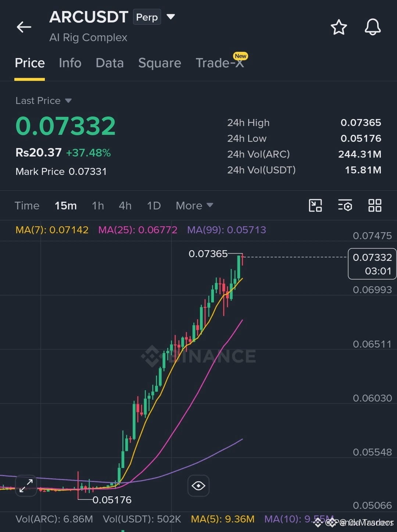Select the 4h timeframe
This screenshot has width=397, height=532.
pyautogui.click(x=125, y=205)
